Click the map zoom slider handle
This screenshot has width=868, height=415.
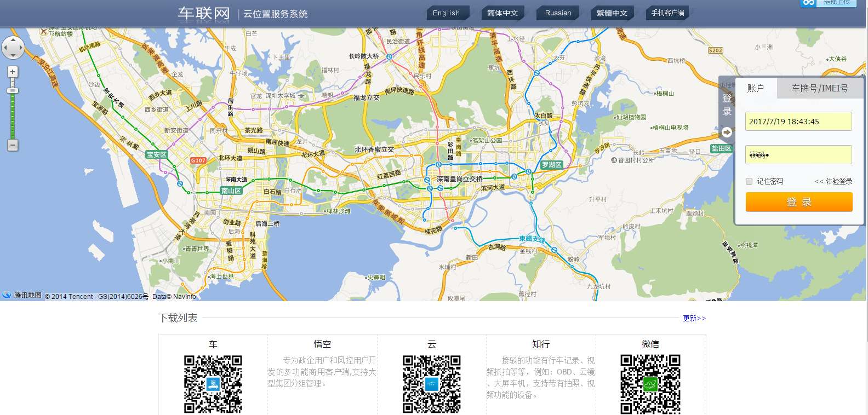coord(13,91)
